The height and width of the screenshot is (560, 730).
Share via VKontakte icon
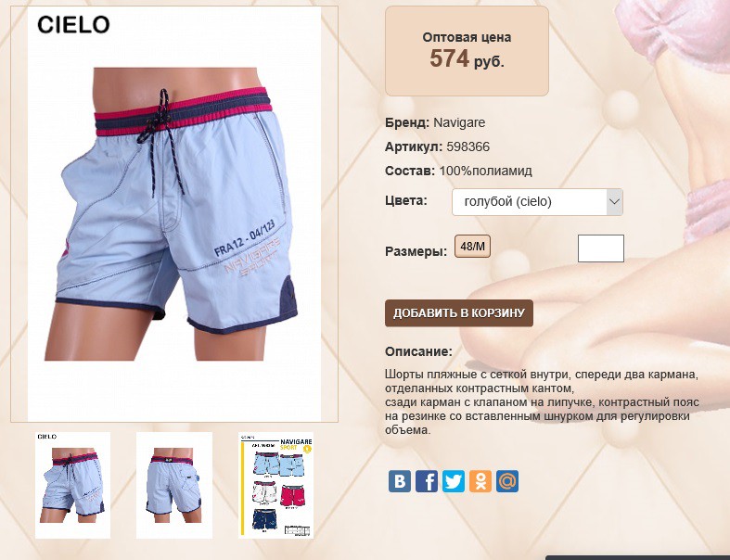coord(400,481)
